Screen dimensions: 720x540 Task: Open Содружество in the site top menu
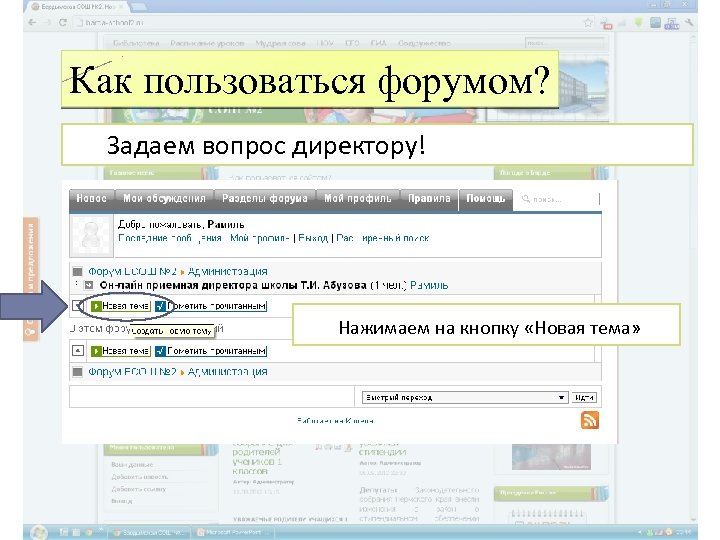[424, 43]
